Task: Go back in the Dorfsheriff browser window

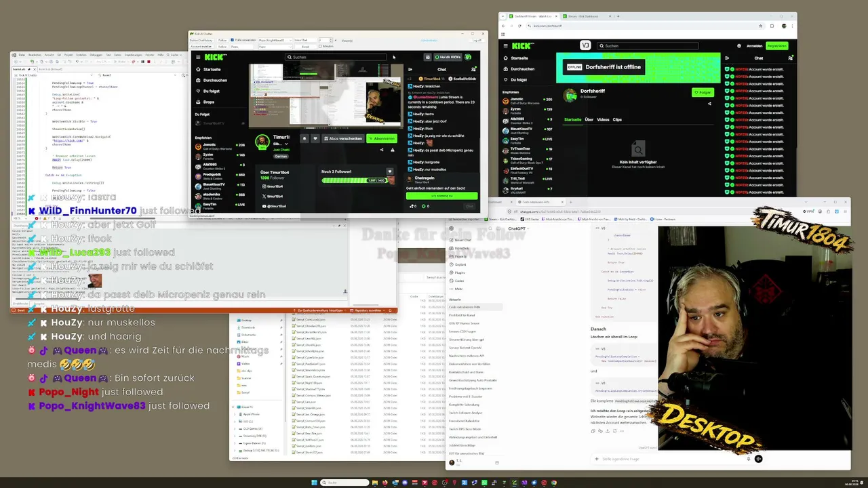Action: (x=503, y=26)
